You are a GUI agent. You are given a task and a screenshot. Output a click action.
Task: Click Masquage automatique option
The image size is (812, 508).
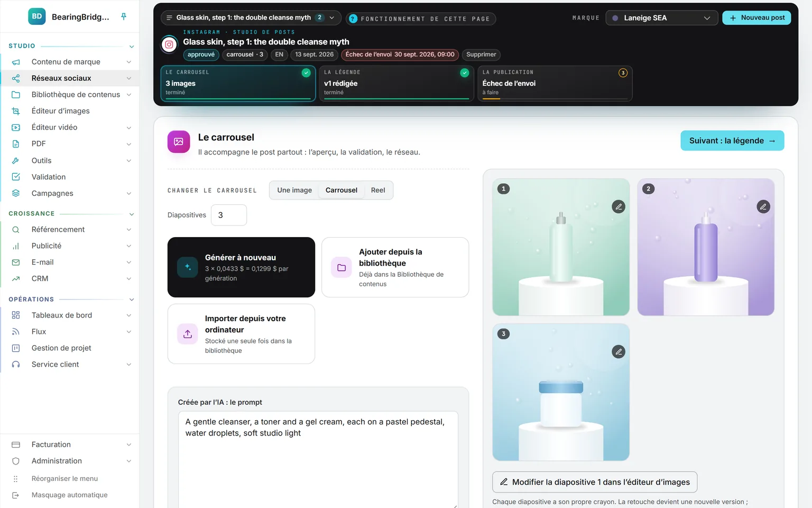click(69, 495)
